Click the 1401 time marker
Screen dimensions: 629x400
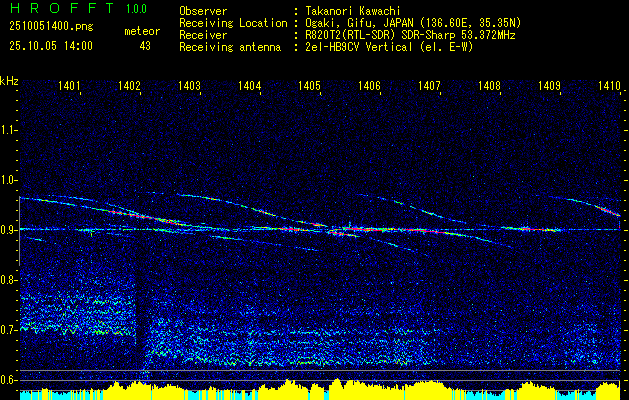tap(69, 85)
